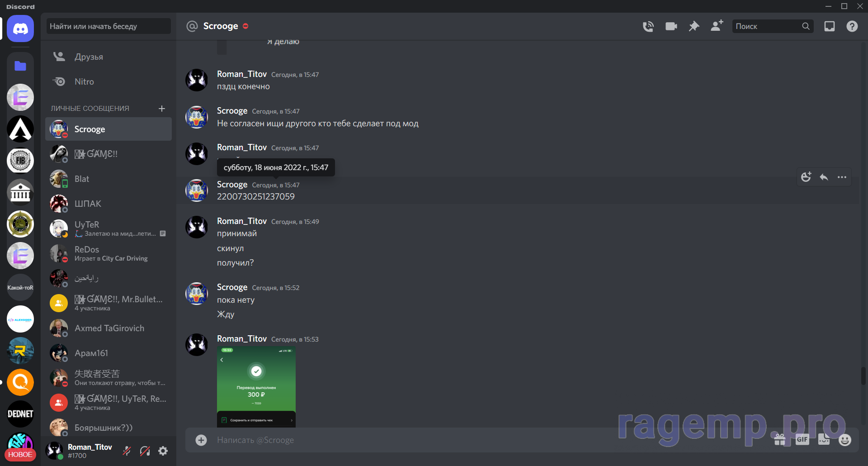
Task: Open the GIF picker
Action: (x=802, y=439)
